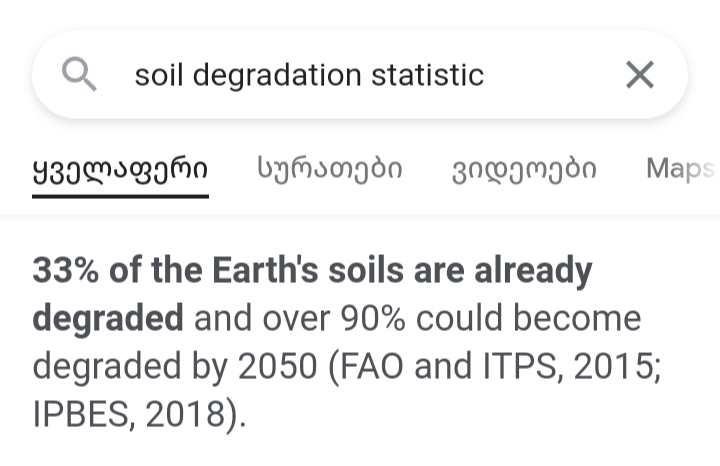The height and width of the screenshot is (466, 720).
Task: Open the Maps tab
Action: [680, 168]
